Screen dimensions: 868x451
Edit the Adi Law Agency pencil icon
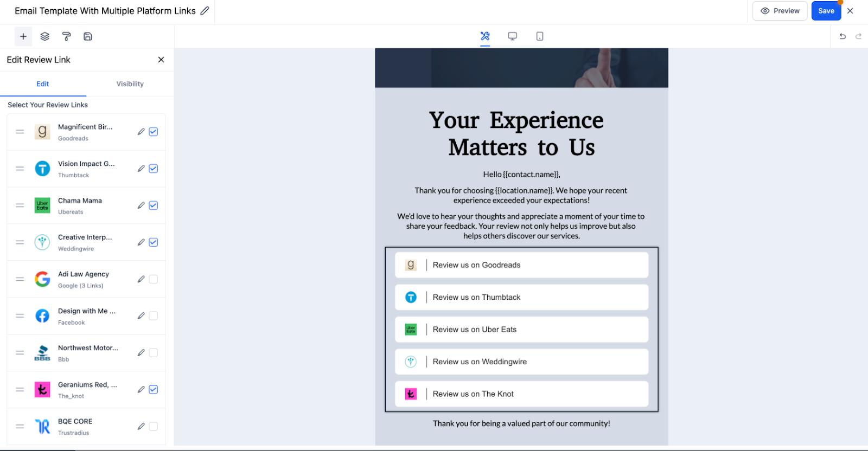(141, 279)
